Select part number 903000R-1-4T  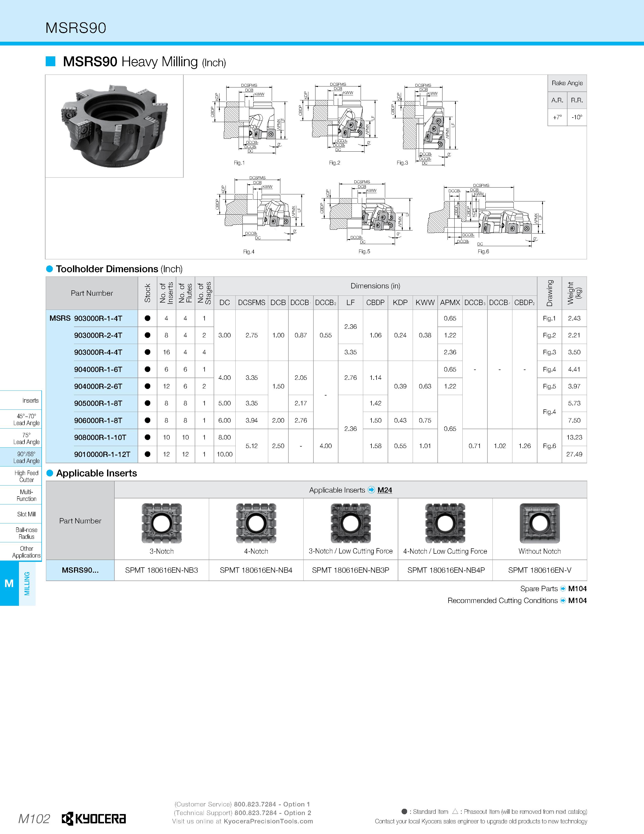[98, 318]
